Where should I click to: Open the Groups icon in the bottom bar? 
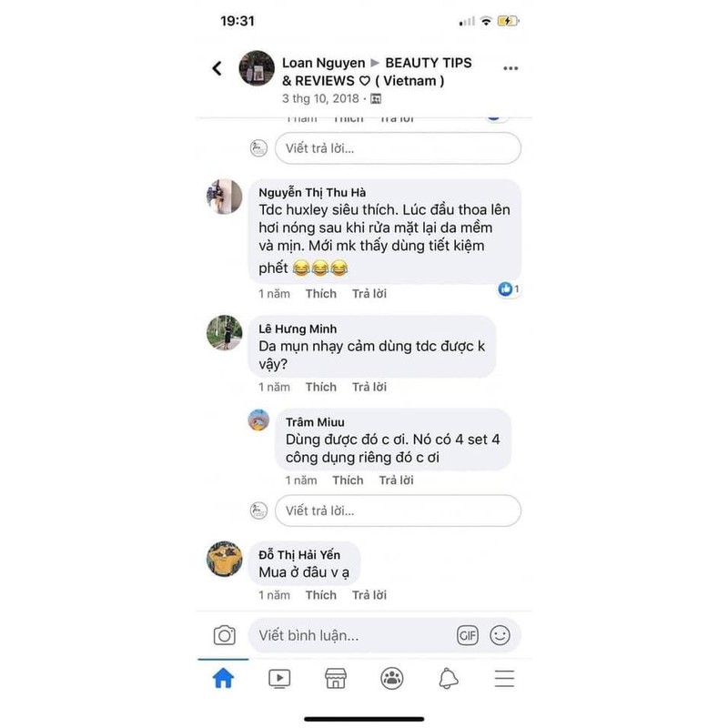pos(392,678)
